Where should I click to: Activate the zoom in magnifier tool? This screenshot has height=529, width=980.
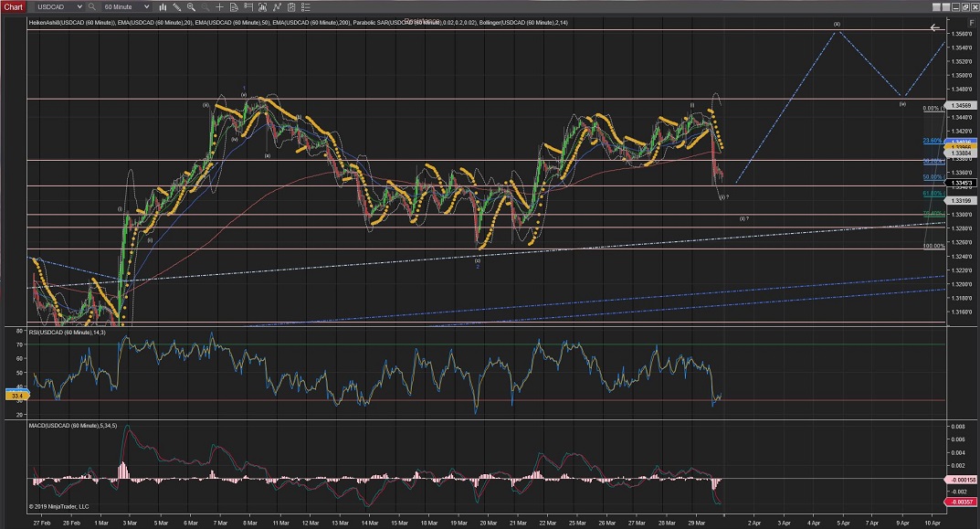point(191,7)
